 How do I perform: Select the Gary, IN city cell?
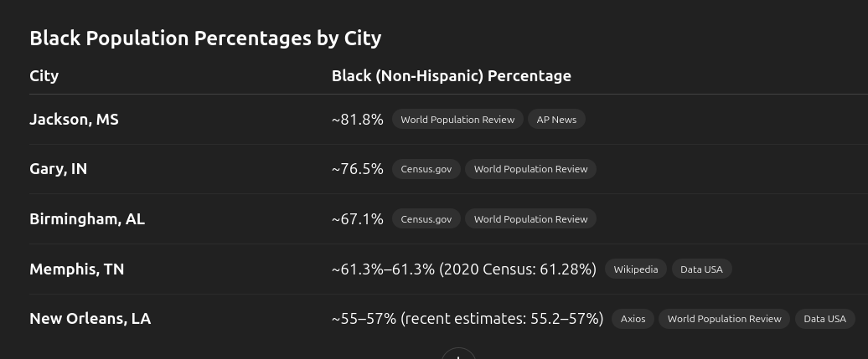click(58, 169)
